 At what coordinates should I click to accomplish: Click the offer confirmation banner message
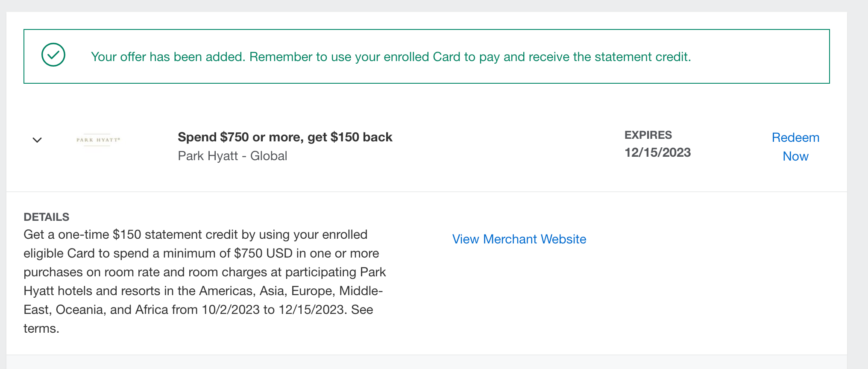[391, 56]
